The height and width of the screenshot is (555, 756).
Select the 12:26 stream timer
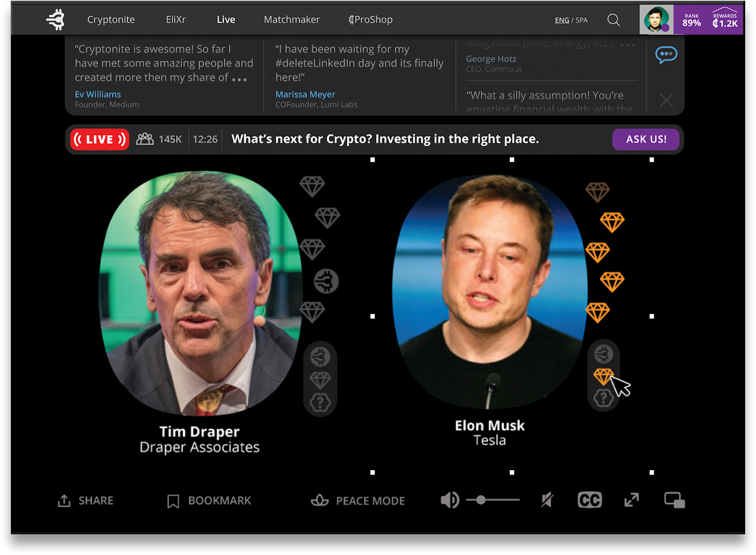205,139
